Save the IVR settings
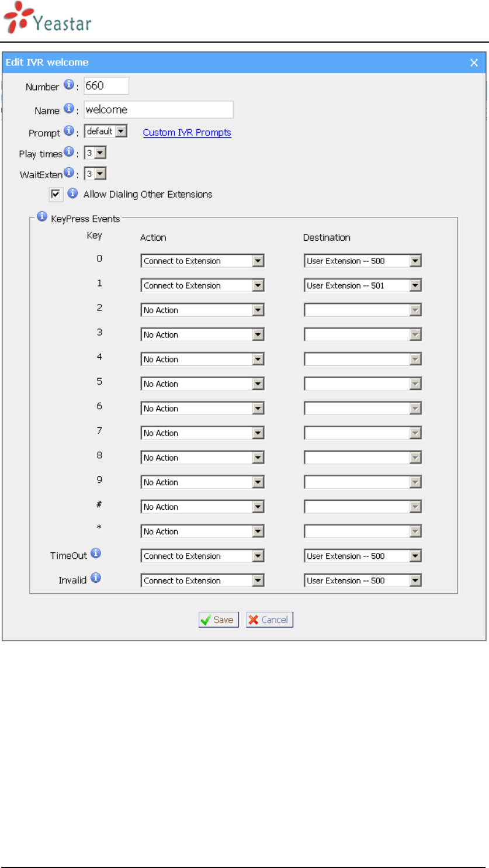489x868 pixels. click(x=219, y=620)
